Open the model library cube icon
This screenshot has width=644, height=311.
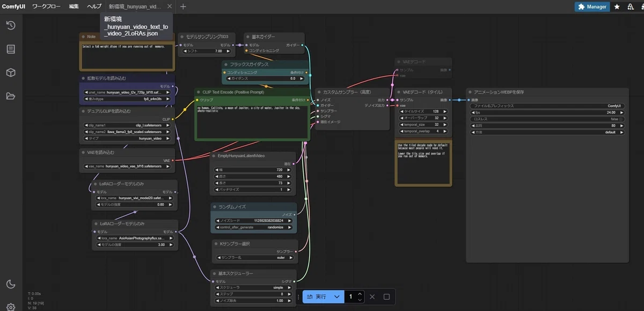click(x=11, y=73)
